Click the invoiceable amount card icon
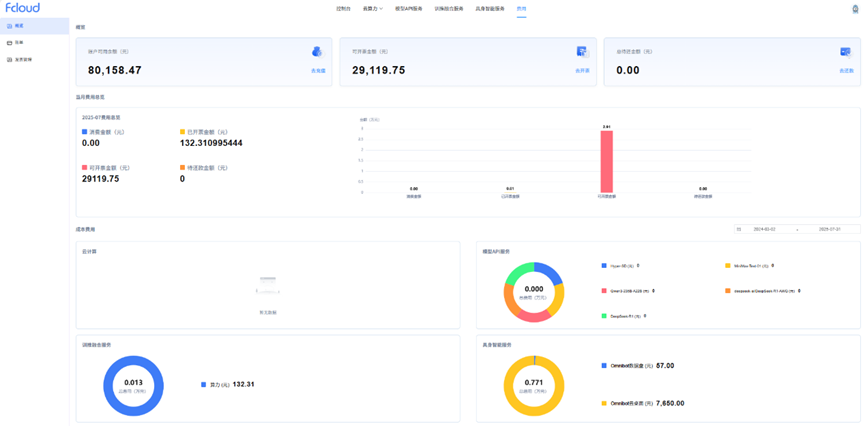Image resolution: width=865 pixels, height=426 pixels. coord(582,52)
